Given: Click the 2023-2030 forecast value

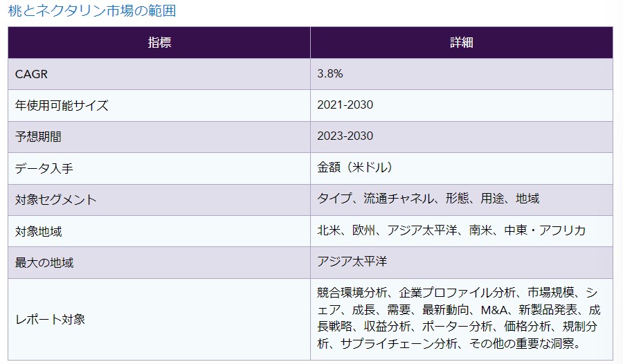Looking at the screenshot, I should [345, 137].
